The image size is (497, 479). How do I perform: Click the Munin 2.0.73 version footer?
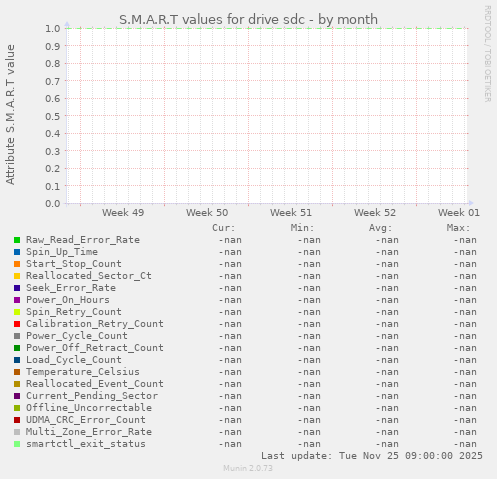(248, 468)
